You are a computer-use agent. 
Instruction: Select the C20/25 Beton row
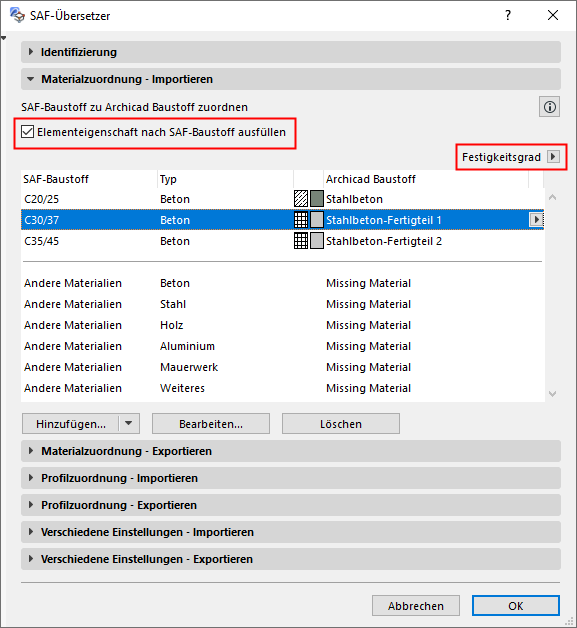pyautogui.click(x=282, y=199)
